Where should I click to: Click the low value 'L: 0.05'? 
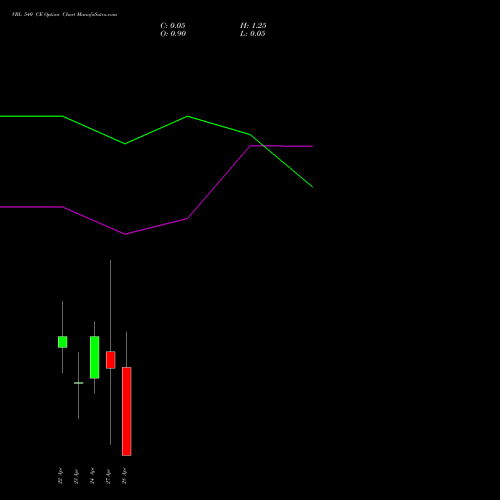pyautogui.click(x=253, y=34)
